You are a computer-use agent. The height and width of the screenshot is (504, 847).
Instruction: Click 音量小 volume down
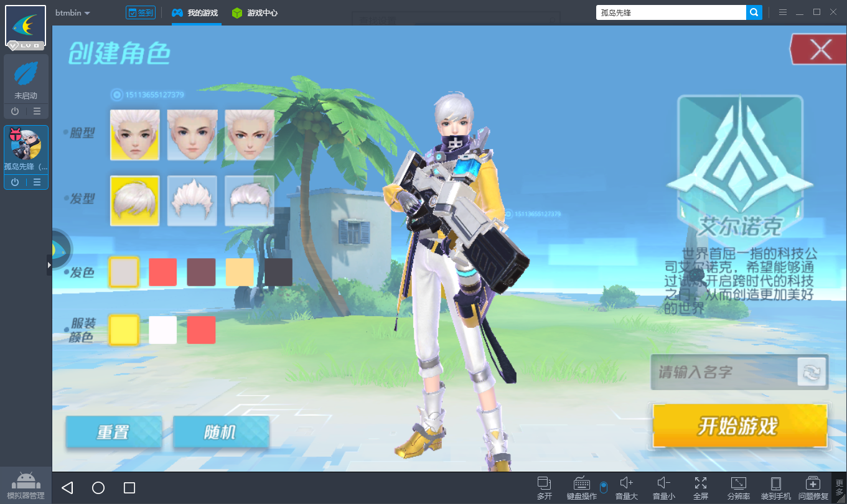tap(664, 488)
